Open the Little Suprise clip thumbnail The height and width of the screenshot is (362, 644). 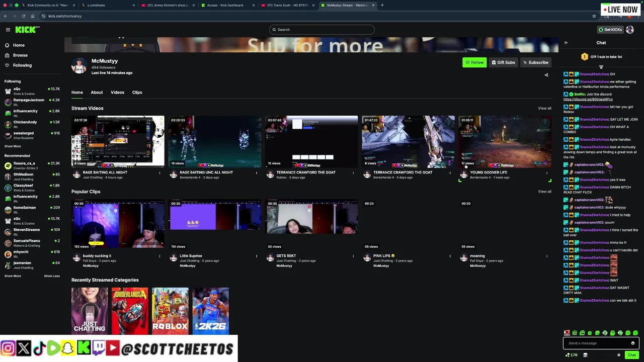click(215, 225)
